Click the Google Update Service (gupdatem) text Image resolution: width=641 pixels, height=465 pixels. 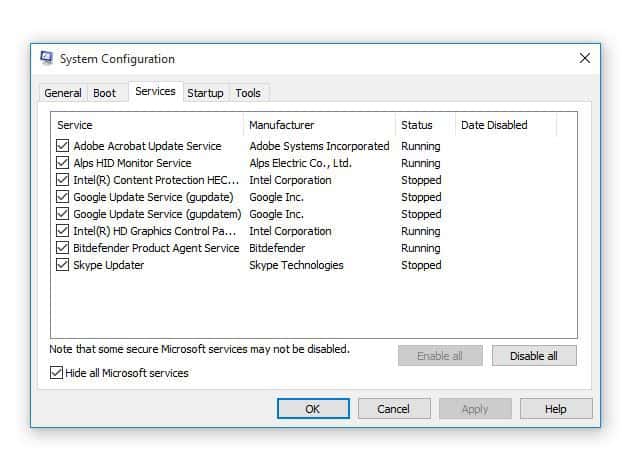157,214
